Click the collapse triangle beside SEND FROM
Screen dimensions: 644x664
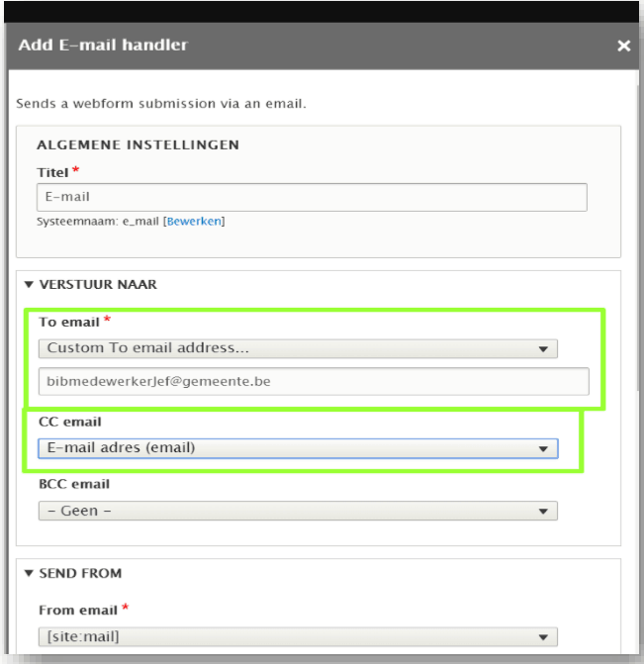tap(30, 574)
